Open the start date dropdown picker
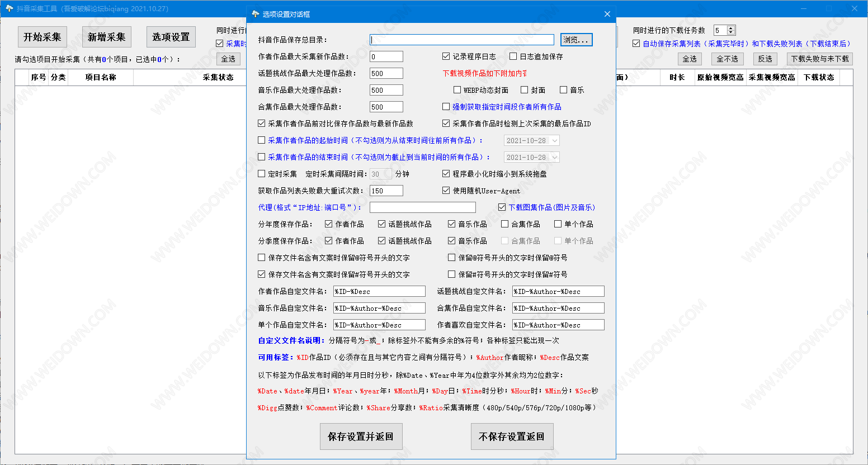 (x=555, y=141)
